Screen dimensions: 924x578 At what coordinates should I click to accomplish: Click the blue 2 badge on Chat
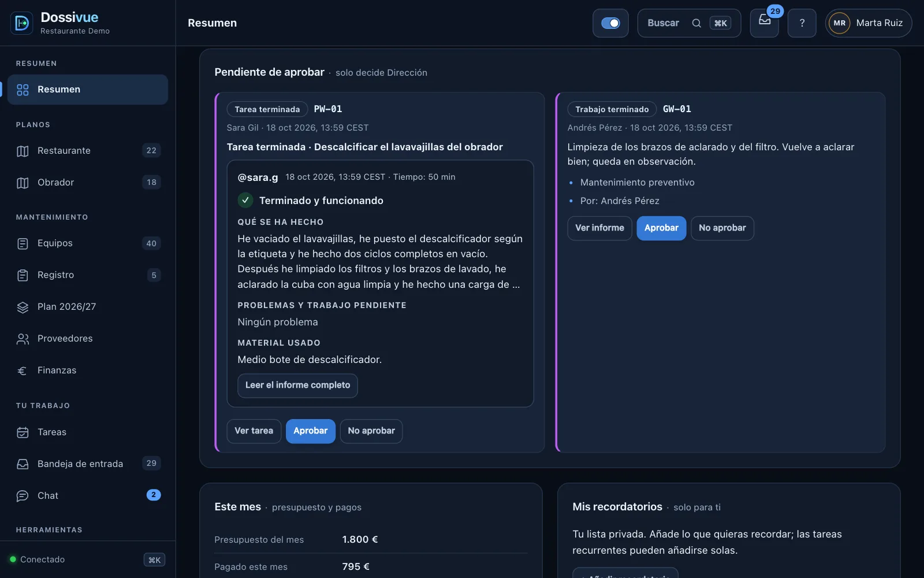154,495
